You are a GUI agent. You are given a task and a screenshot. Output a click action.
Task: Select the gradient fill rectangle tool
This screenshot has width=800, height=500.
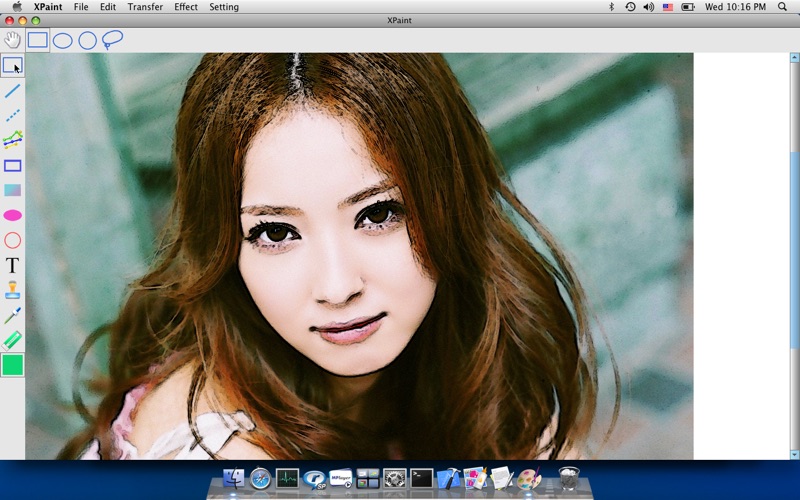(x=12, y=190)
